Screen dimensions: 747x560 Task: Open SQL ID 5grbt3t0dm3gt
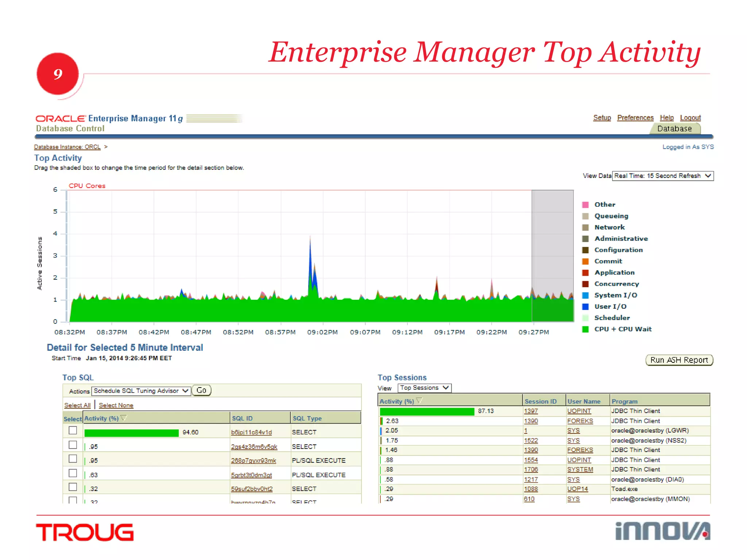coord(251,475)
